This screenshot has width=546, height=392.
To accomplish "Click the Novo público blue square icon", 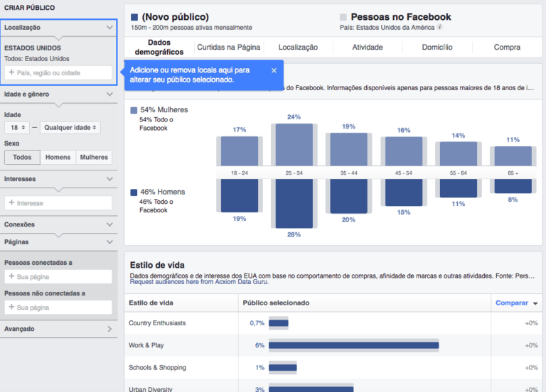I will tap(134, 17).
